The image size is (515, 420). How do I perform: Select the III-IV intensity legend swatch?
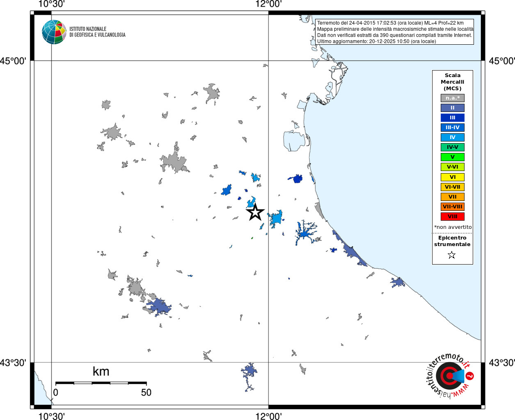(x=453, y=128)
